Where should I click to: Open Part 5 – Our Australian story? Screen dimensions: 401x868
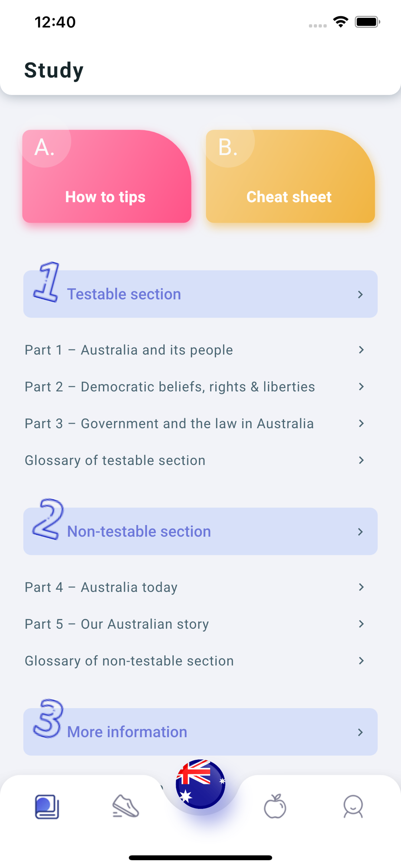(x=117, y=624)
